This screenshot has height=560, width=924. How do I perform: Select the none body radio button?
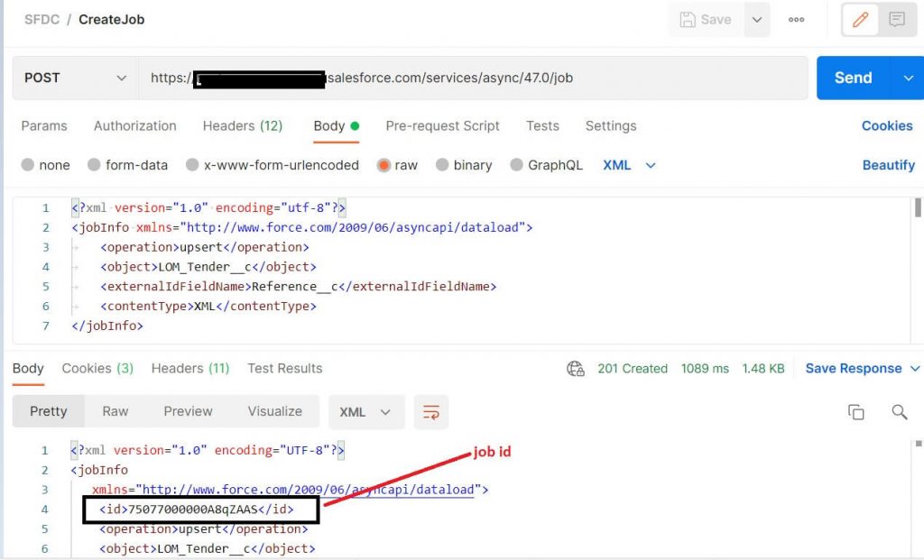pyautogui.click(x=27, y=165)
